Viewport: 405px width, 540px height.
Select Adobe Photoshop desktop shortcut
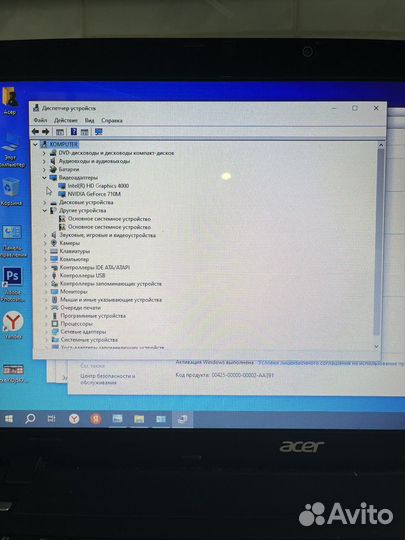pyautogui.click(x=12, y=284)
